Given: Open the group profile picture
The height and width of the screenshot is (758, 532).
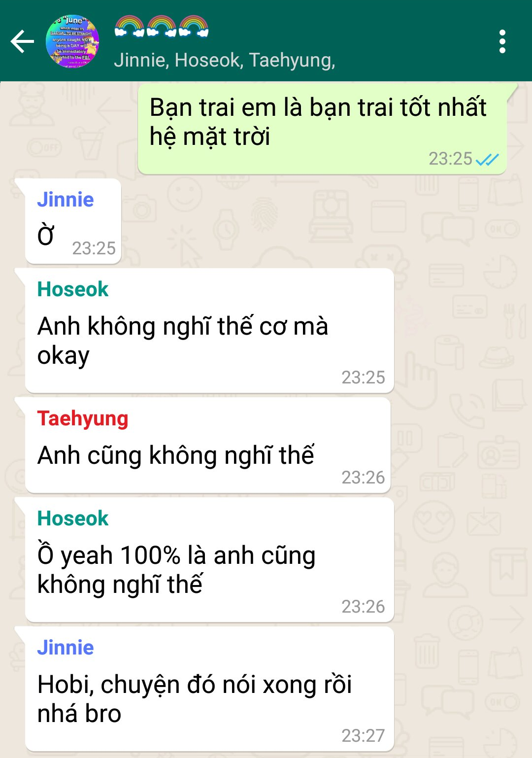Looking at the screenshot, I should 72,41.
